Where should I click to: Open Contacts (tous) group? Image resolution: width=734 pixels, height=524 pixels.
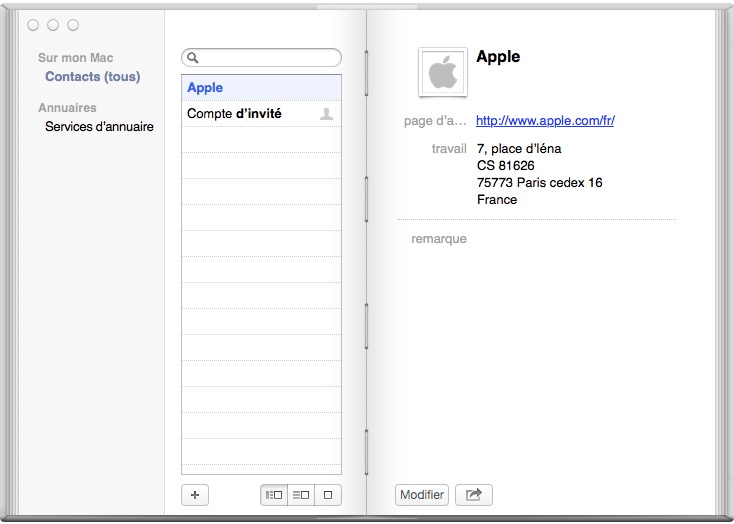click(x=93, y=76)
